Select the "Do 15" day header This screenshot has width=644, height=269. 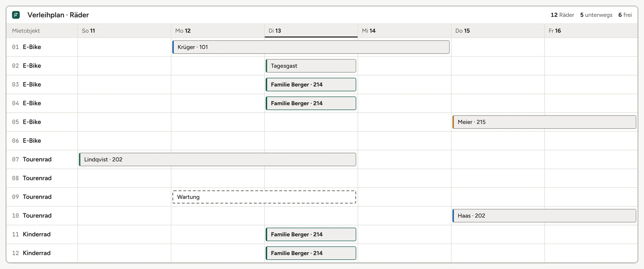(498, 31)
